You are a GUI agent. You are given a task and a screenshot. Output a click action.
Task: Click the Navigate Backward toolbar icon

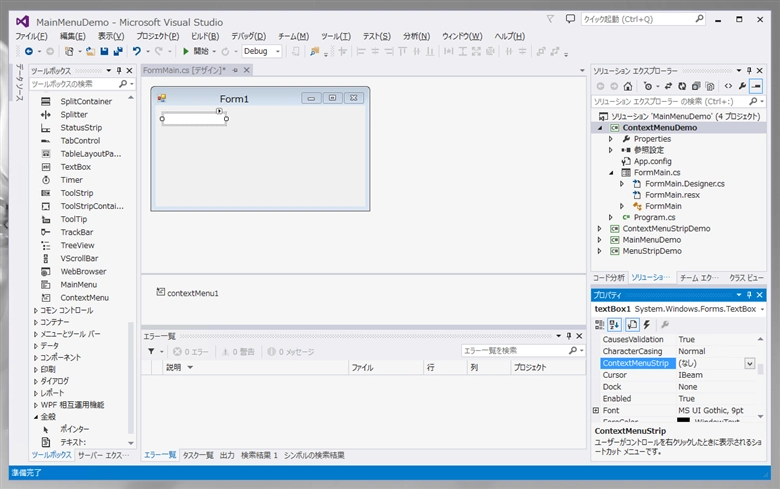[x=29, y=51]
